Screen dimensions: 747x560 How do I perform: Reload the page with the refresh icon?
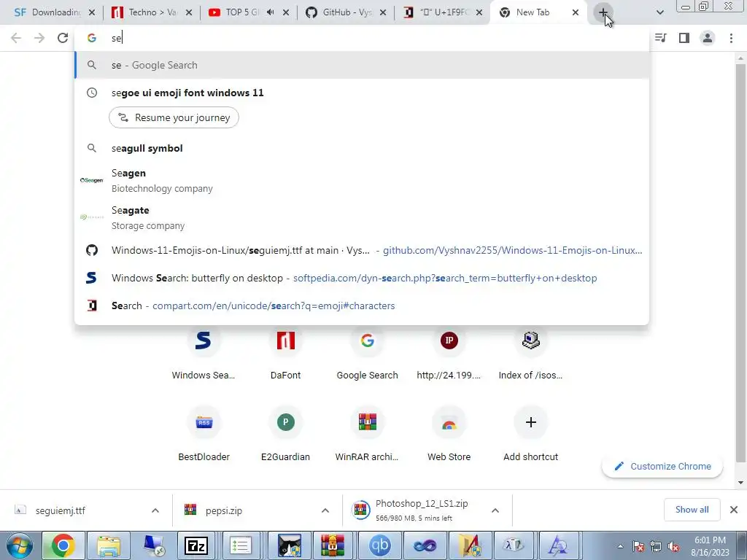point(63,38)
